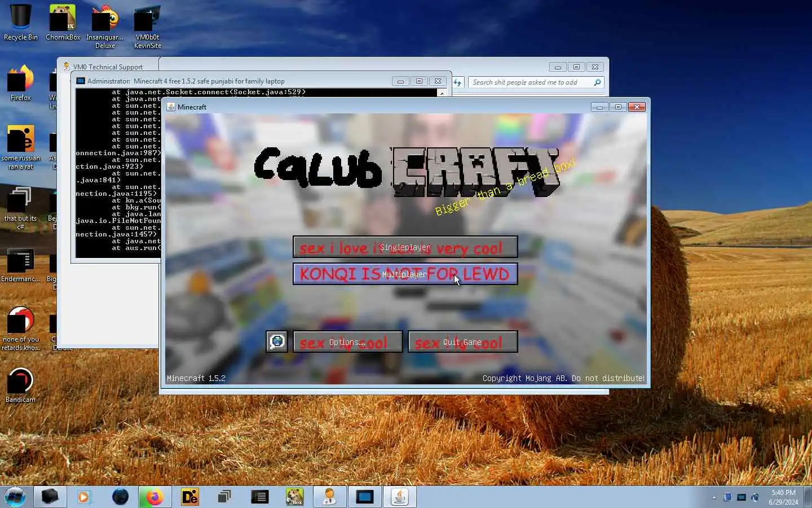This screenshot has width=812, height=508.
Task: Click the dark globe taskbar icon
Action: 120,497
